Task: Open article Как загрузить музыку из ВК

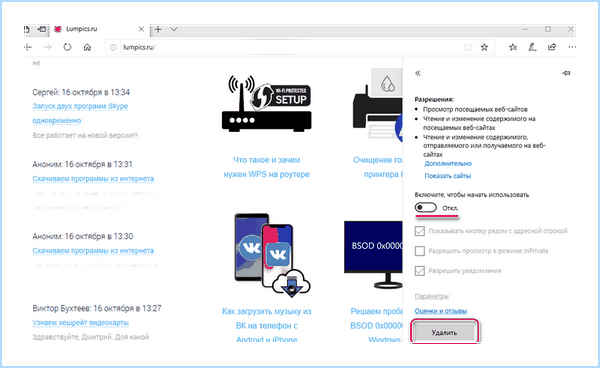Action: click(267, 326)
